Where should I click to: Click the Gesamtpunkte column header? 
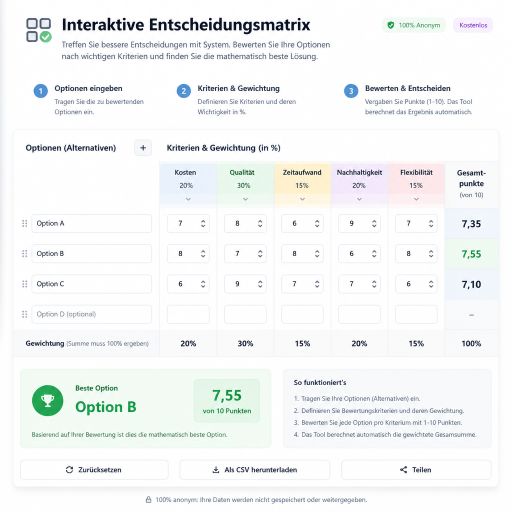[471, 184]
